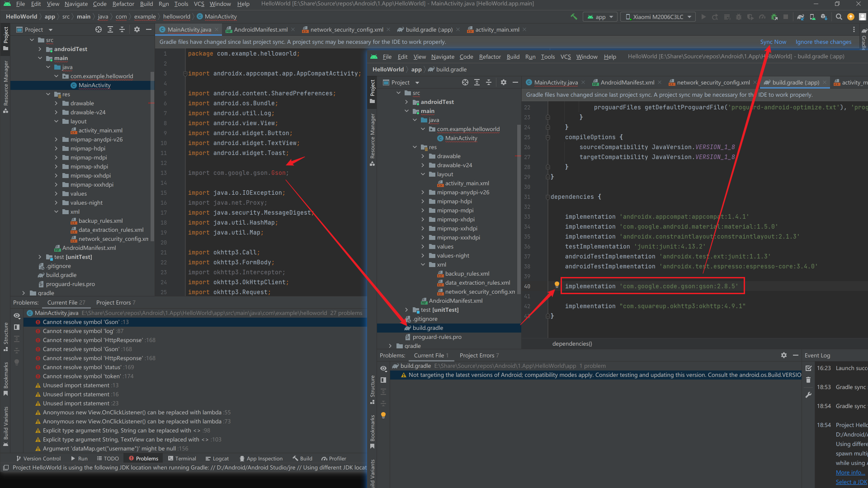Toggle the Build Variants side tab
The width and height of the screenshot is (868, 488).
tap(5, 426)
